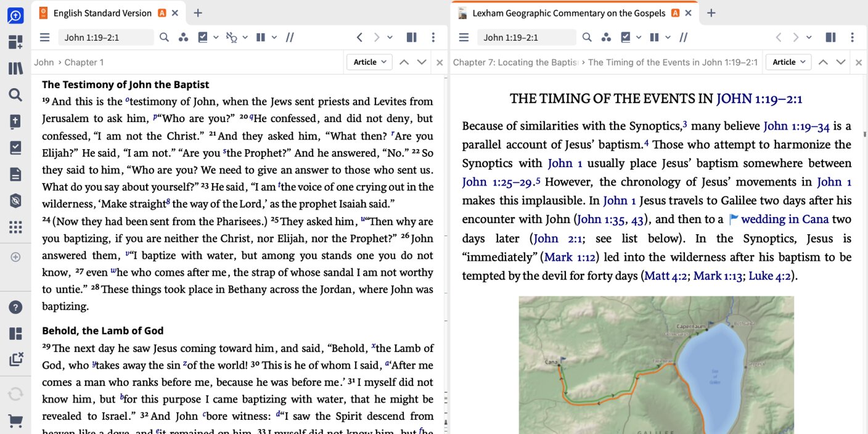Toggle the commentary panel visual filters checkbox icon
Image resolution: width=868 pixels, height=434 pixels.
[x=626, y=38]
